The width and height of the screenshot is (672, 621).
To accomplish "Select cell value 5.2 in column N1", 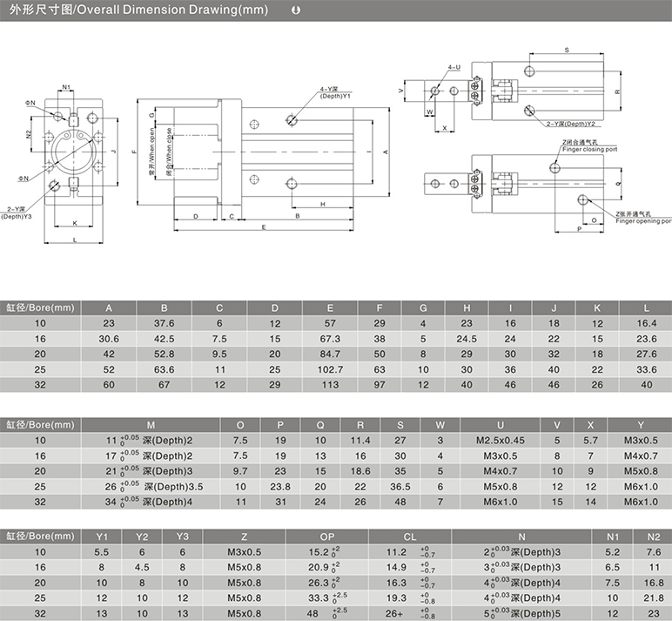I will pos(613,552).
